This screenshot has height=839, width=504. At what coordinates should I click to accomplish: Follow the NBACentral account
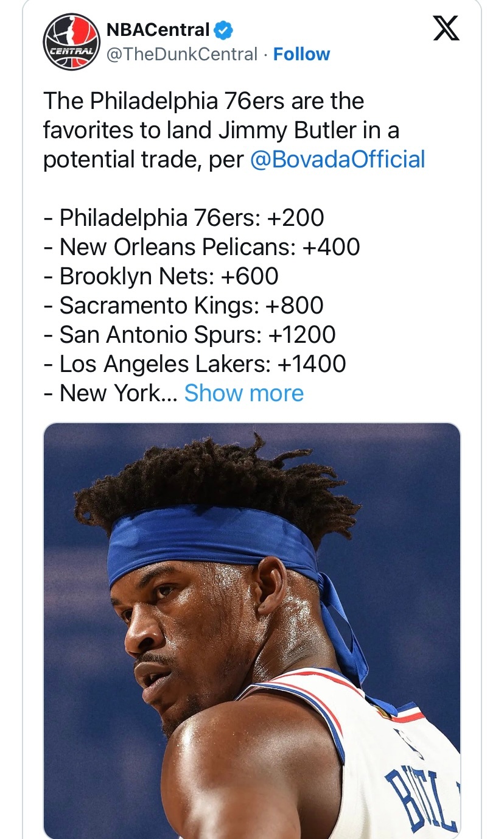click(302, 54)
